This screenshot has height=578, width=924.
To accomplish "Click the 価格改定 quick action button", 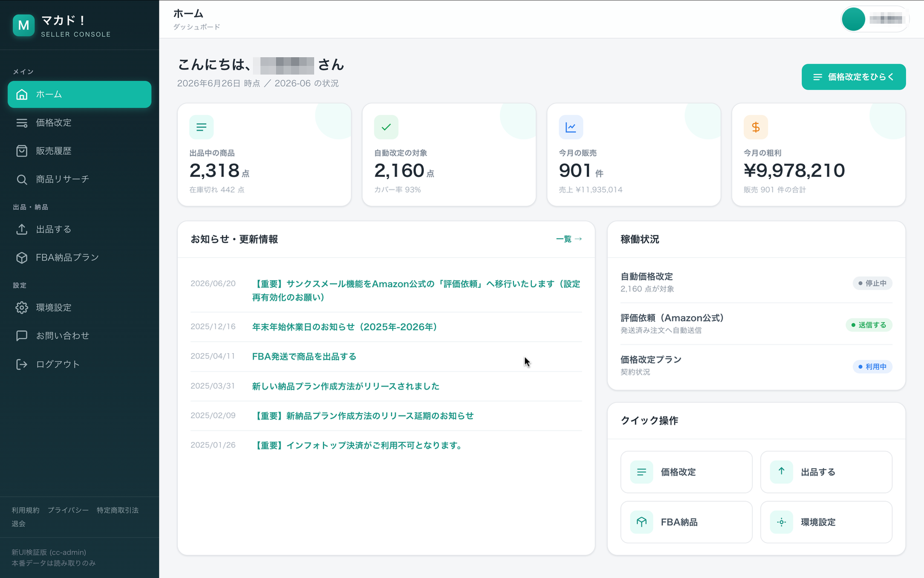I will coord(687,472).
